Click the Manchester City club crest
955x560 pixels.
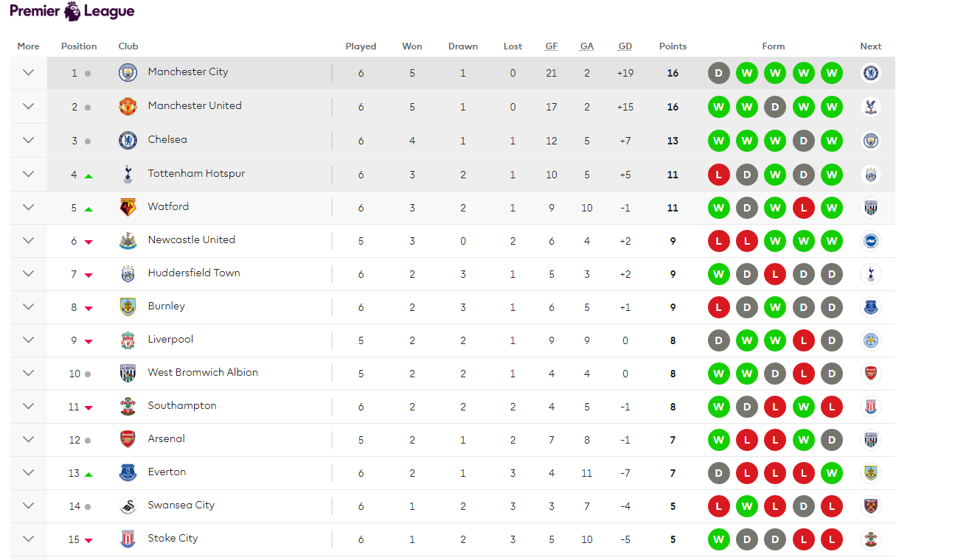point(128,73)
